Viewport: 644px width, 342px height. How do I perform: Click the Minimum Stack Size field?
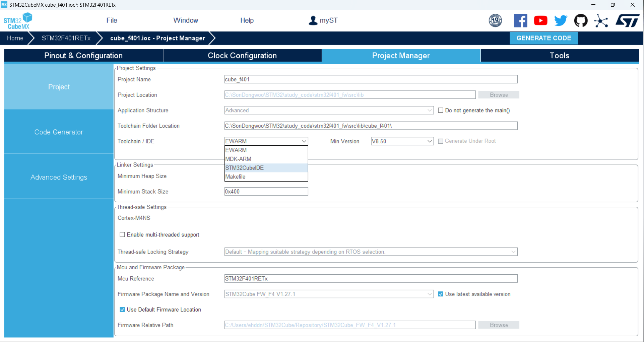[x=266, y=192]
